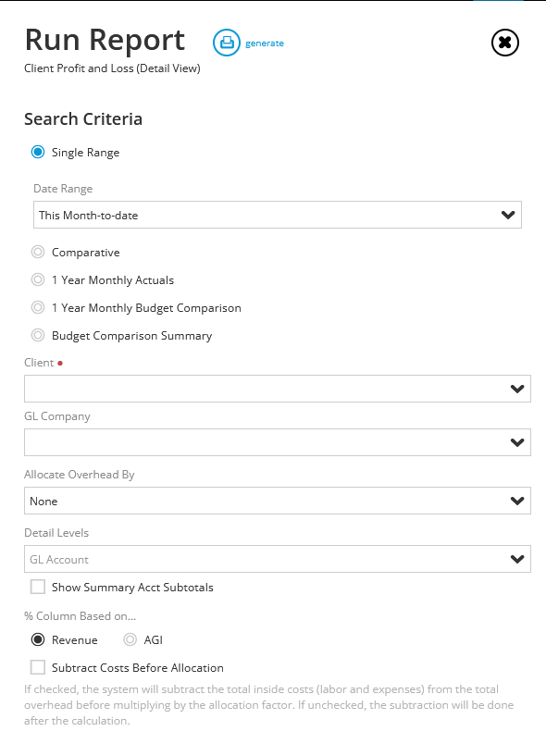The image size is (546, 756).
Task: Choose AGI for % column basis
Action: (x=130, y=639)
